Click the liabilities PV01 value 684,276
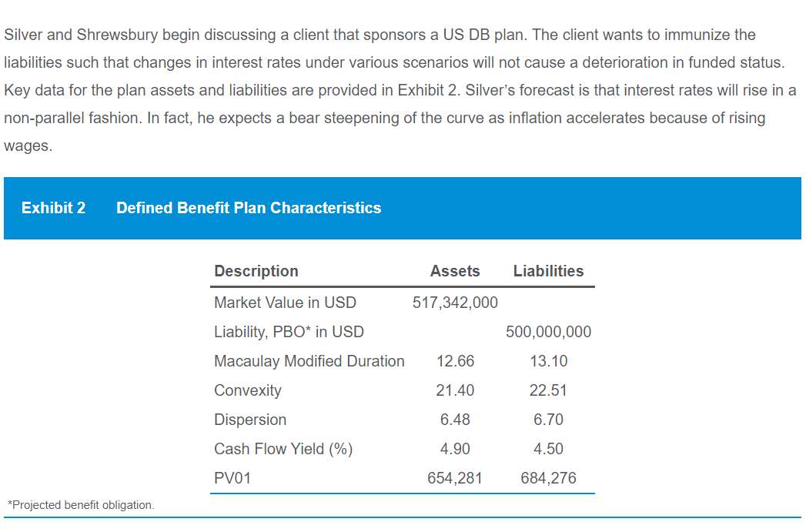This screenshot has height=532, width=806. click(x=548, y=478)
